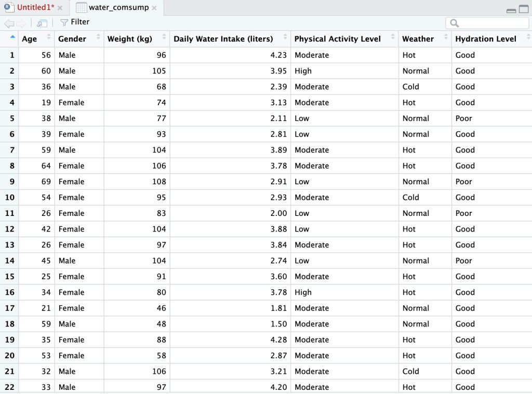Image resolution: width=532 pixels, height=394 pixels.
Task: Sort by the Weight (kg) column arrows
Action: pos(164,37)
